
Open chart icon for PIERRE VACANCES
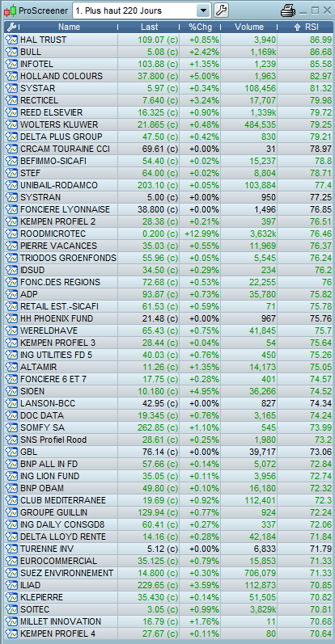tap(11, 246)
